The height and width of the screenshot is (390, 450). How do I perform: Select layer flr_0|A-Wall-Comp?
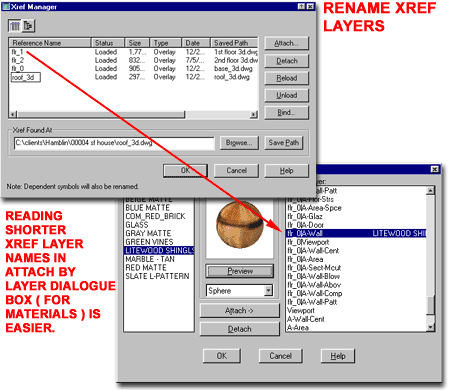(356, 294)
